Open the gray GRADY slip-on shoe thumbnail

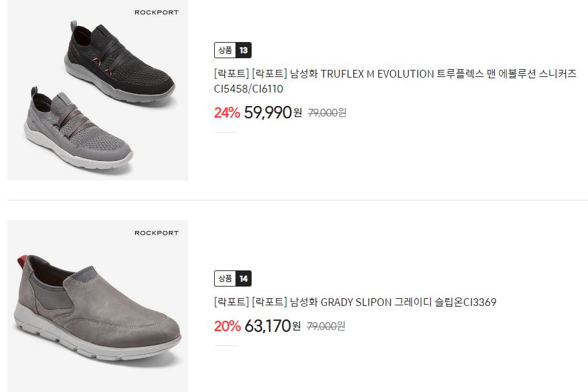(98, 306)
